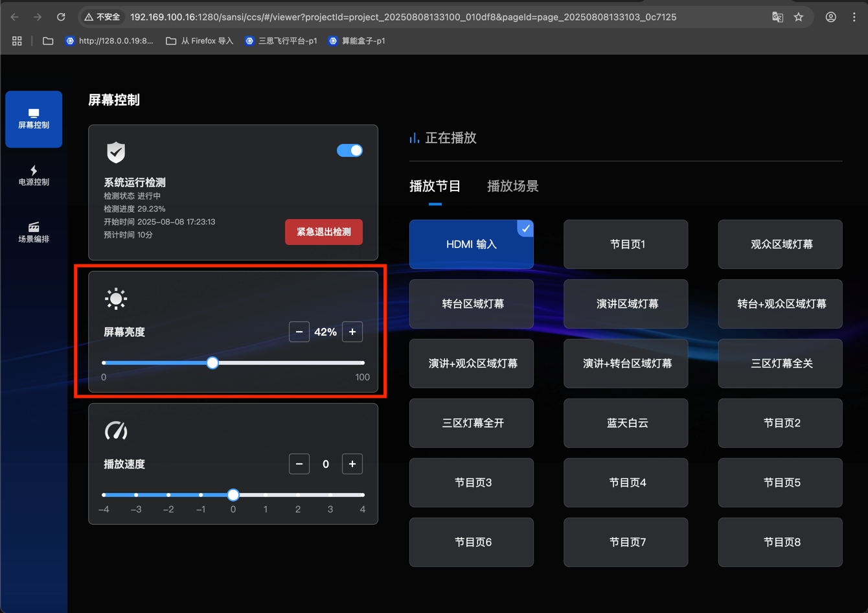Open the browser profile icon

pos(830,17)
